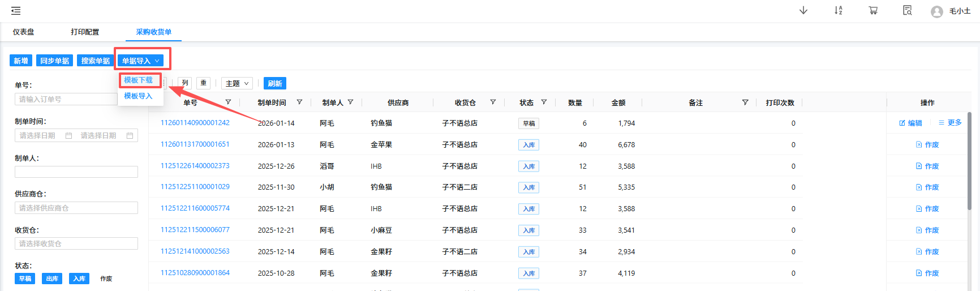980x291 pixels.
Task: Toggle the 重 button in table toolbar
Action: pyautogui.click(x=204, y=83)
